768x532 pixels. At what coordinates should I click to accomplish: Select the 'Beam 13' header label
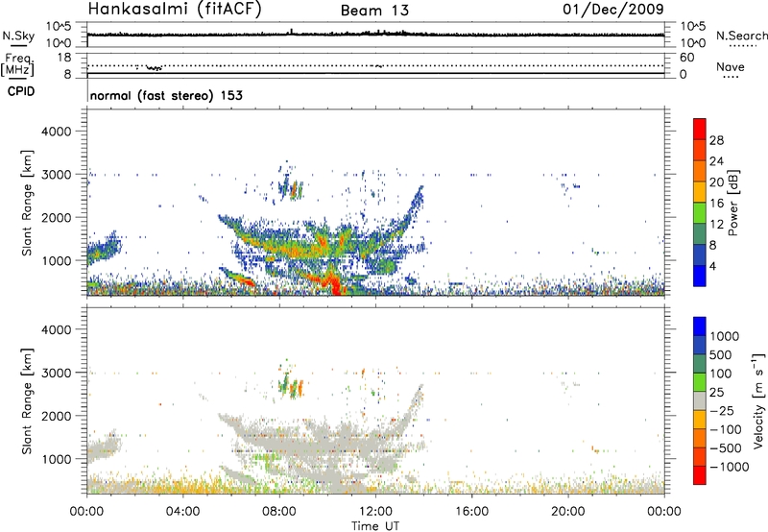coord(374,11)
